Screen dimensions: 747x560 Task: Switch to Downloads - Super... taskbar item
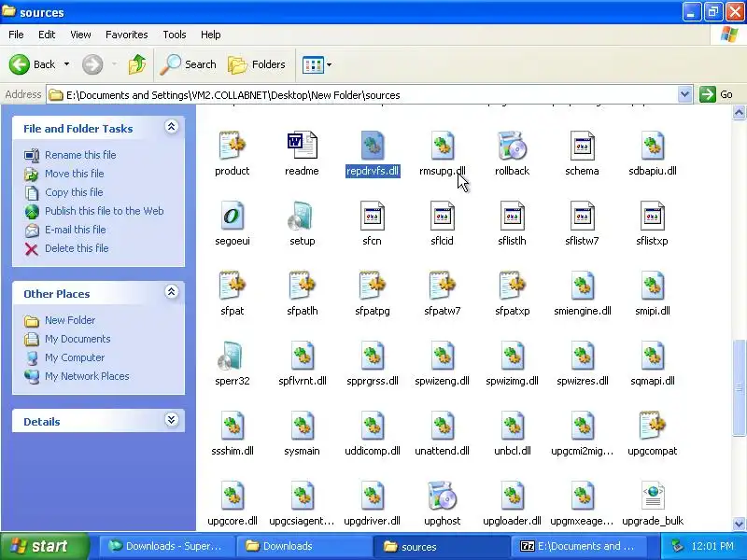coord(167,546)
